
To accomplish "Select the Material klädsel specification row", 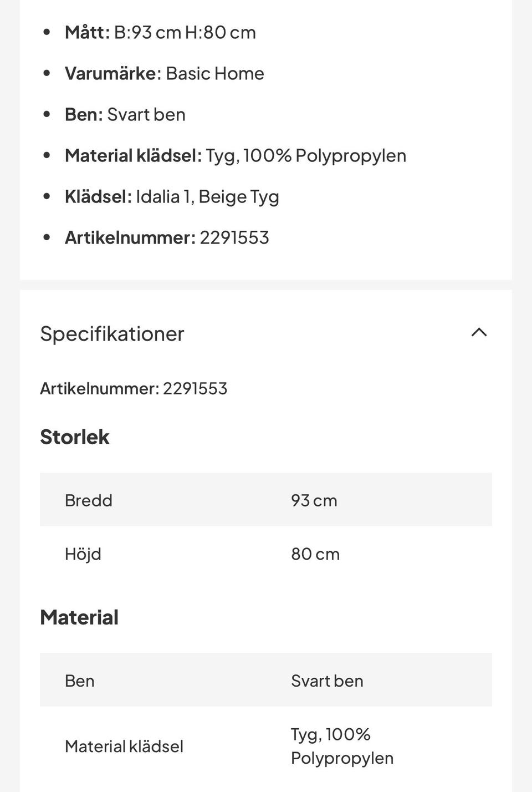I will (265, 745).
